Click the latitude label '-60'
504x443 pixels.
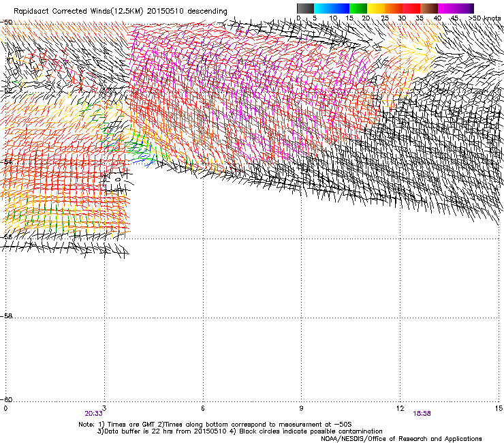click(7, 399)
